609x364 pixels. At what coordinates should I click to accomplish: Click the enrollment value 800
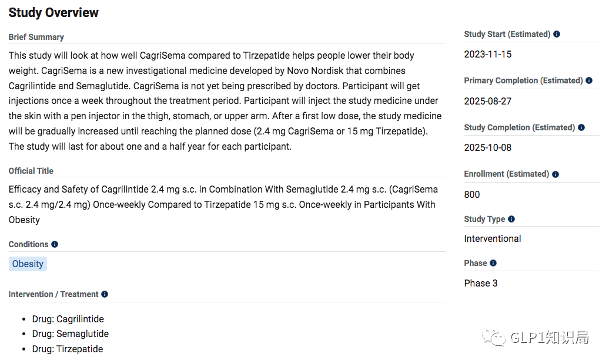coord(471,194)
